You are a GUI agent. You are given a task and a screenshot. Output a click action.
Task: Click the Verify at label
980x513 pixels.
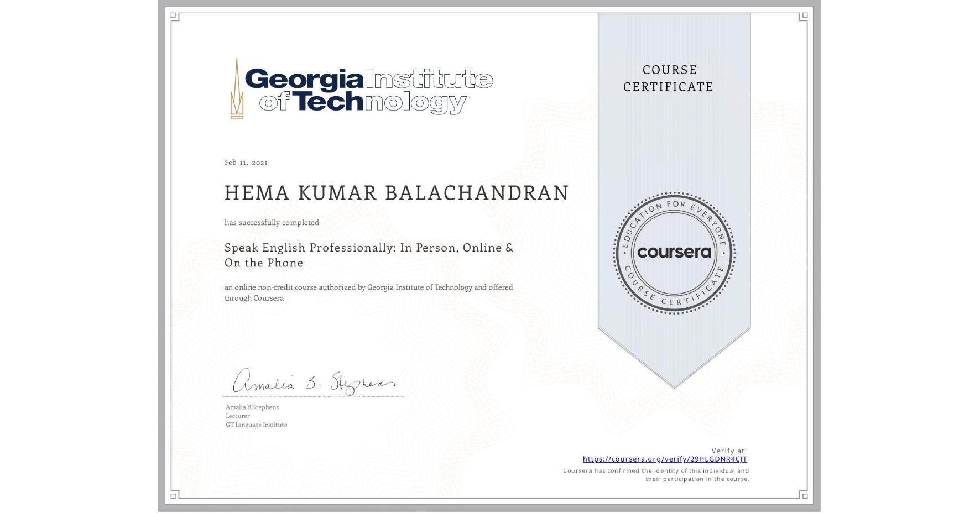(x=729, y=449)
